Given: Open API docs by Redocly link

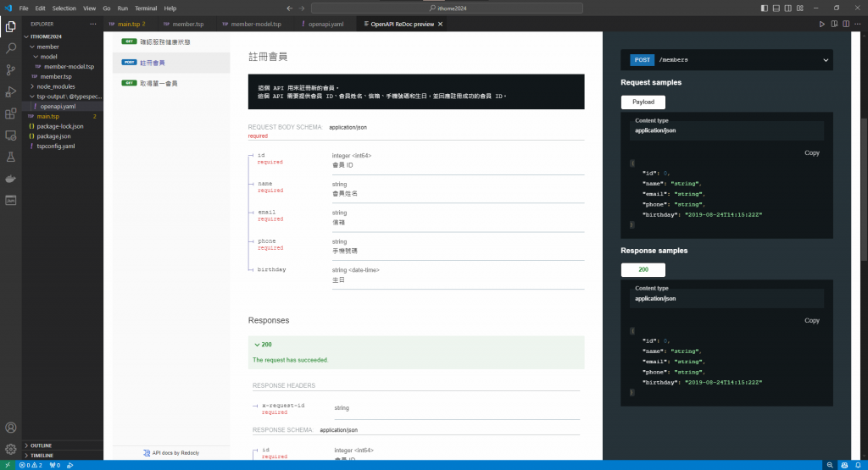Looking at the screenshot, I should point(171,453).
